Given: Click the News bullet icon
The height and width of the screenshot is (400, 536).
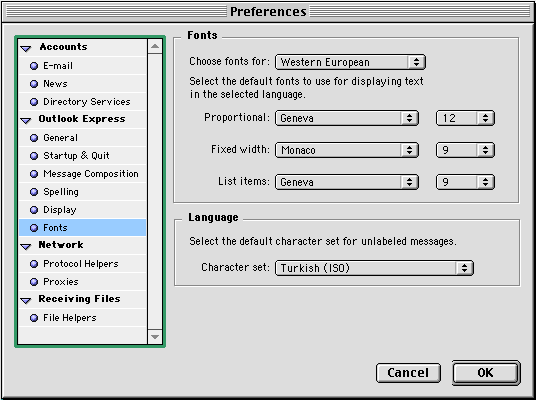Looking at the screenshot, I should [x=34, y=84].
